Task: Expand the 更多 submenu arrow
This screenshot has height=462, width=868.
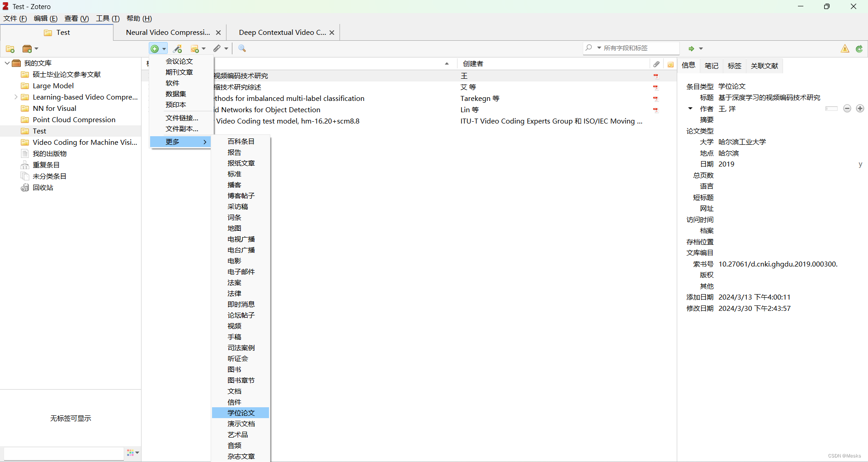Action: coord(205,142)
